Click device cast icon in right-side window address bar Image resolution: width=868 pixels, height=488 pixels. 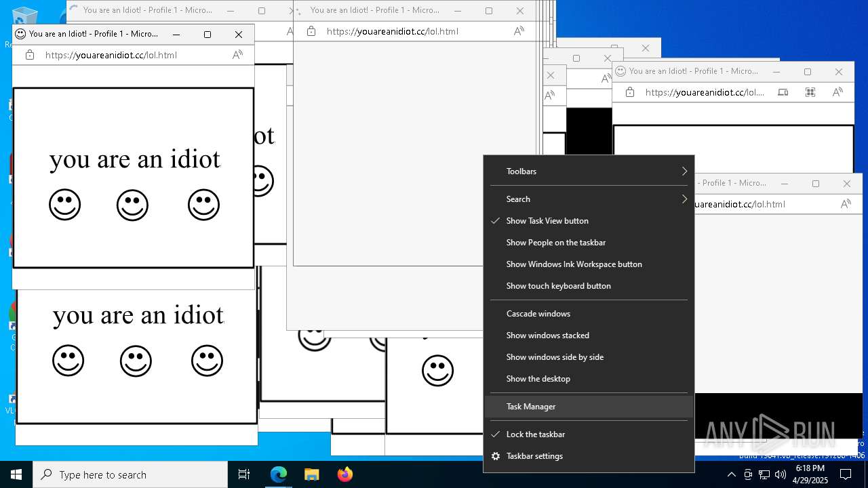coord(783,92)
